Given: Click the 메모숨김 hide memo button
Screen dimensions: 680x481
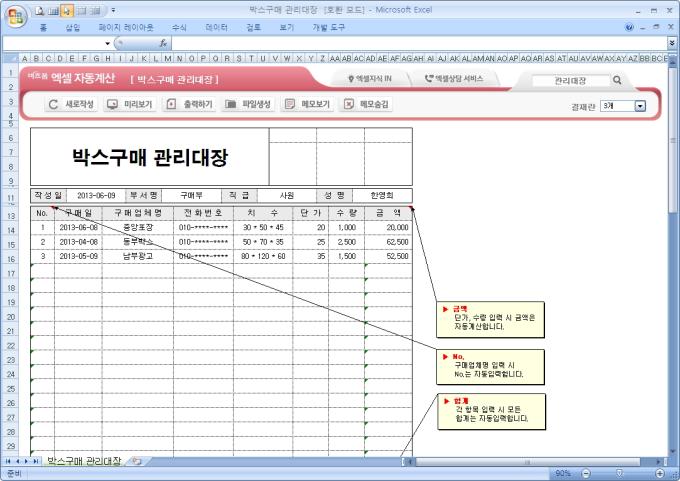Looking at the screenshot, I should (x=366, y=104).
